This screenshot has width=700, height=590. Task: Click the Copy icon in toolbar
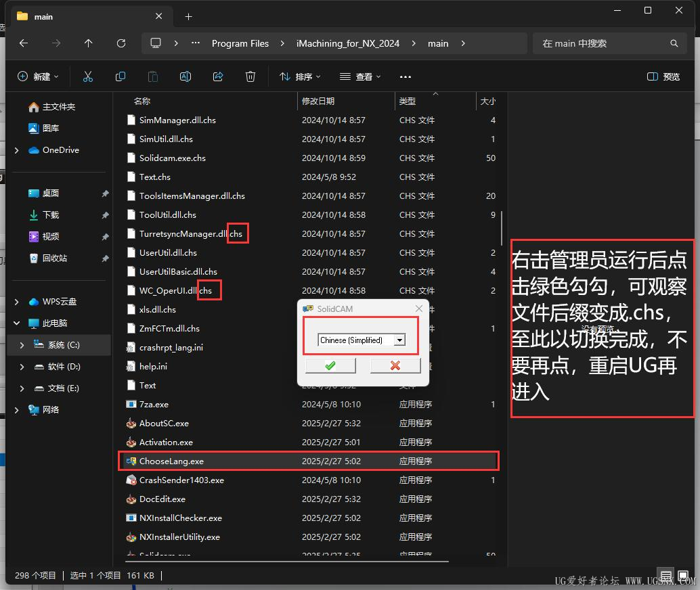coord(120,76)
